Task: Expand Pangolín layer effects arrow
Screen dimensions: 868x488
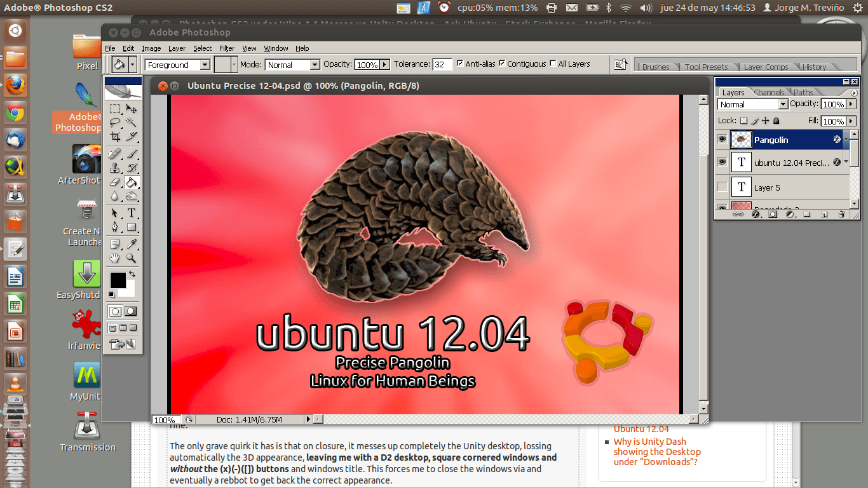Action: [846, 139]
